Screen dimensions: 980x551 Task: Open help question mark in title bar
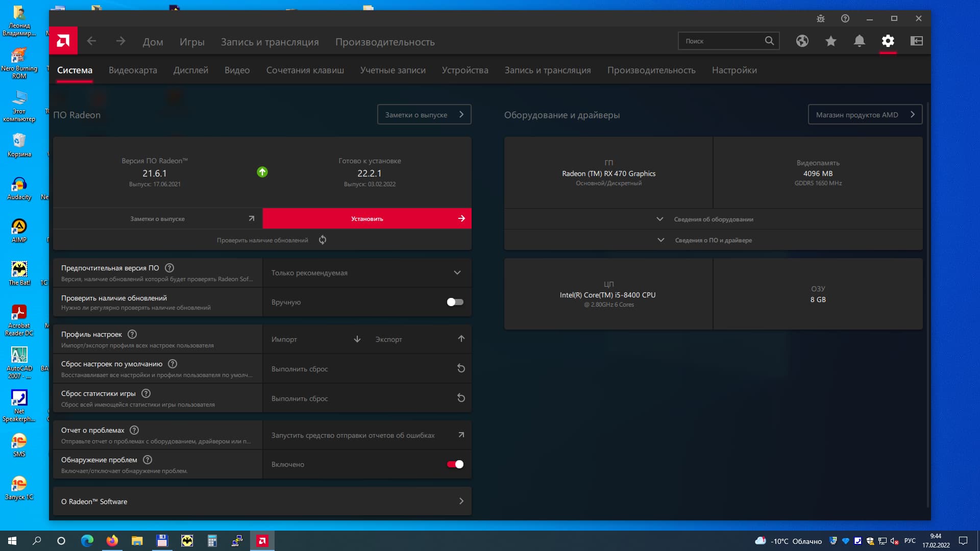click(845, 18)
